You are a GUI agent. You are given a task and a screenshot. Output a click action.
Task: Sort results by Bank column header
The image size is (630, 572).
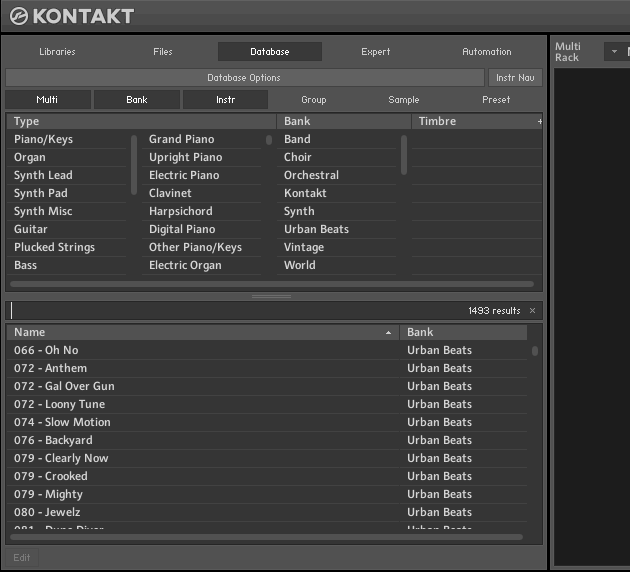tap(463, 332)
